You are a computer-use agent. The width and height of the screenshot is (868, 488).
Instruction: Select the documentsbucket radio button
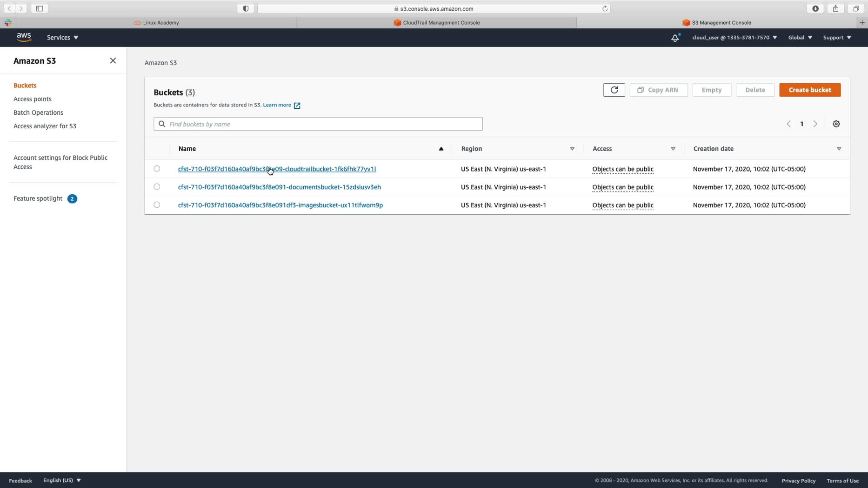[x=157, y=187]
